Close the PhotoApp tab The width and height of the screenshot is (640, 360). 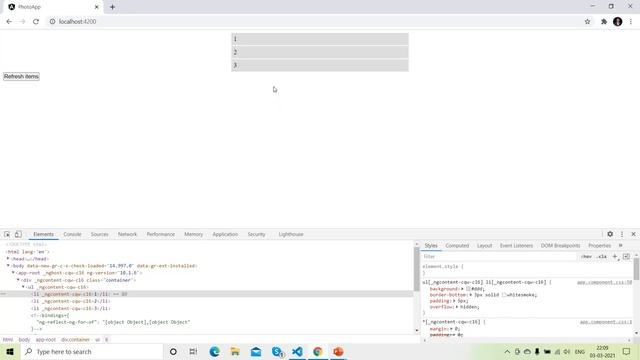point(96,7)
